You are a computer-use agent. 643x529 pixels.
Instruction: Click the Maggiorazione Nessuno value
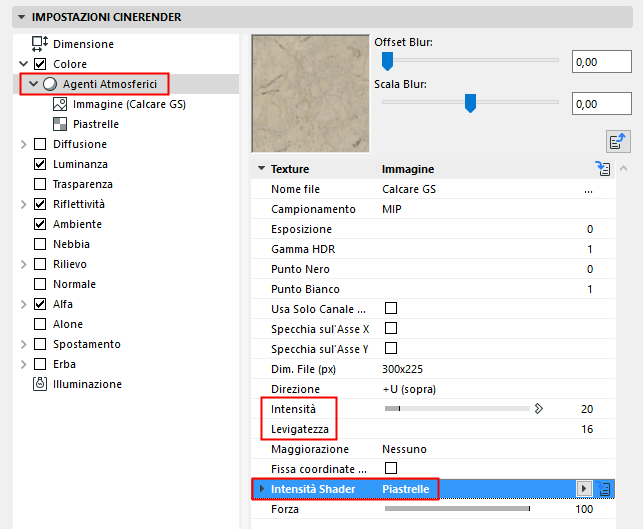[404, 449]
